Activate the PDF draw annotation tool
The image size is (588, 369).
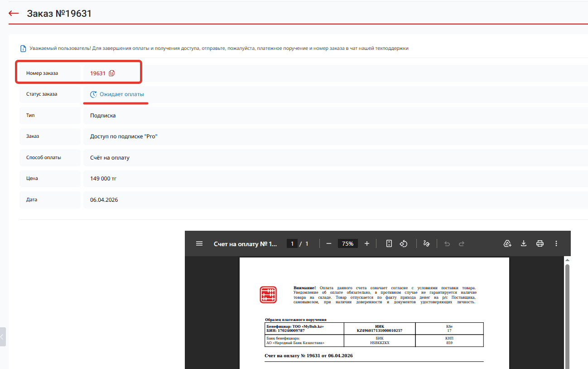426,243
